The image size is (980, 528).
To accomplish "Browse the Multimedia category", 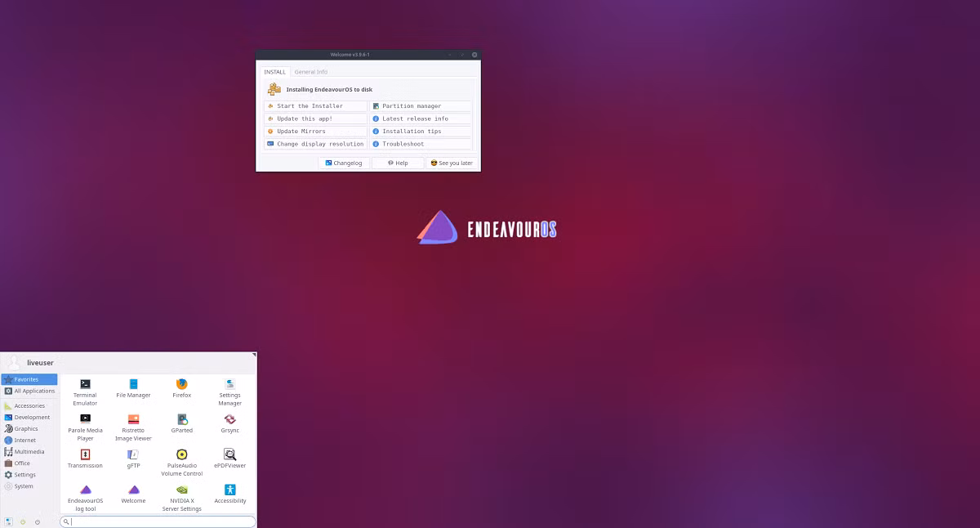I will pyautogui.click(x=29, y=451).
